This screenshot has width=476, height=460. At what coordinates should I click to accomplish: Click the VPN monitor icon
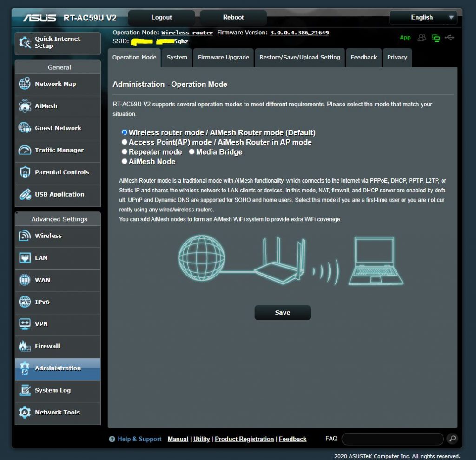point(25,324)
